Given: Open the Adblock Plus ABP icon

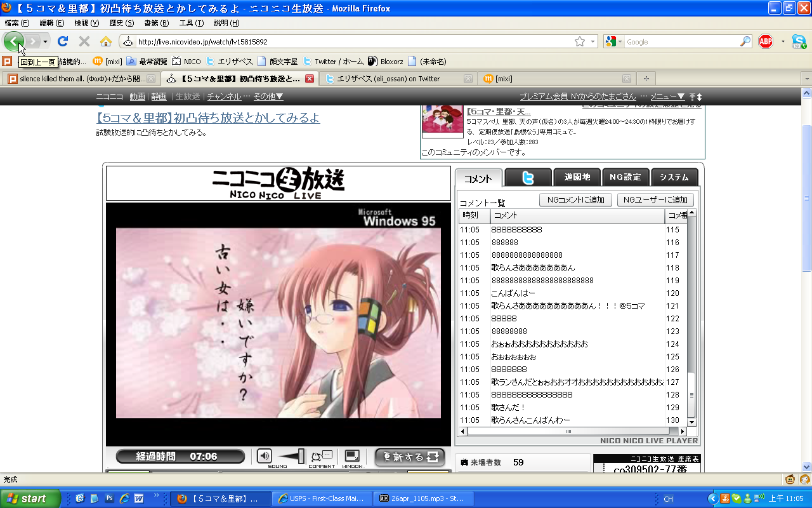Looking at the screenshot, I should coord(766,42).
